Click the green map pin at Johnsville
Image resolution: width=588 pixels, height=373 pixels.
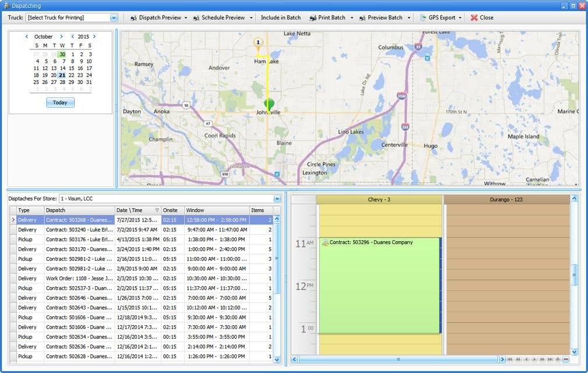pyautogui.click(x=269, y=104)
